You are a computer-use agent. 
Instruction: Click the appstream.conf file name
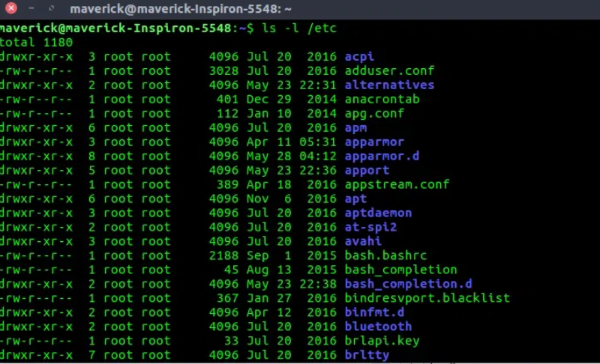tap(397, 184)
